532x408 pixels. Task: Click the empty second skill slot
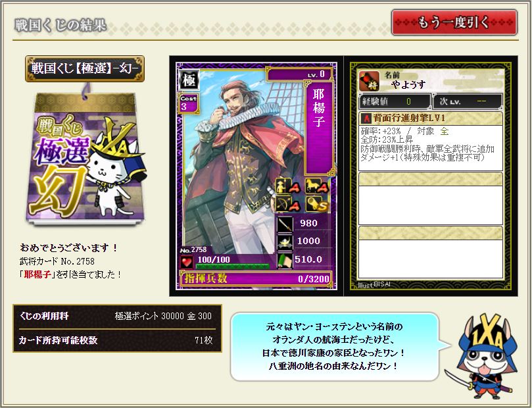tap(431, 199)
